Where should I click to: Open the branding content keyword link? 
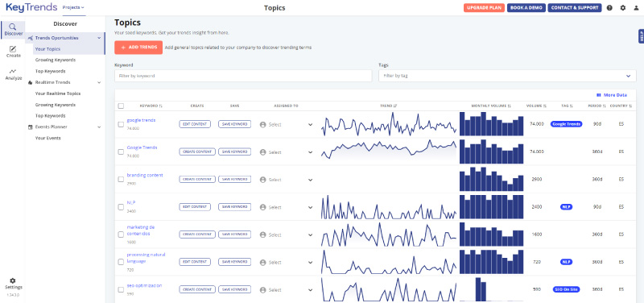(145, 175)
